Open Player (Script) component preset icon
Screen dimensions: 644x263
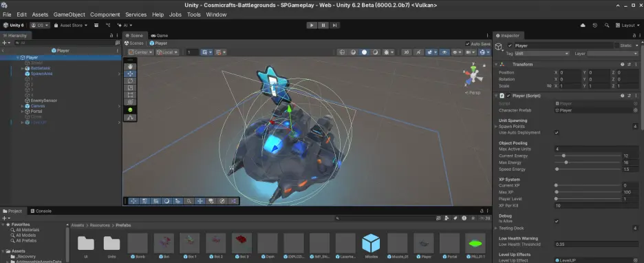630,96
